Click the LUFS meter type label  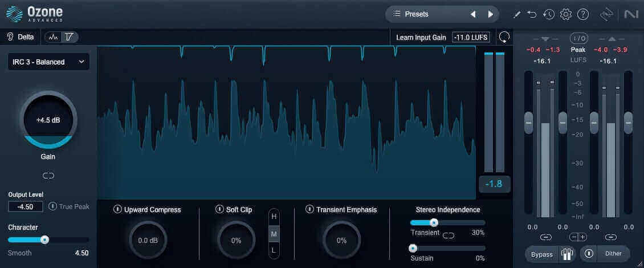578,60
